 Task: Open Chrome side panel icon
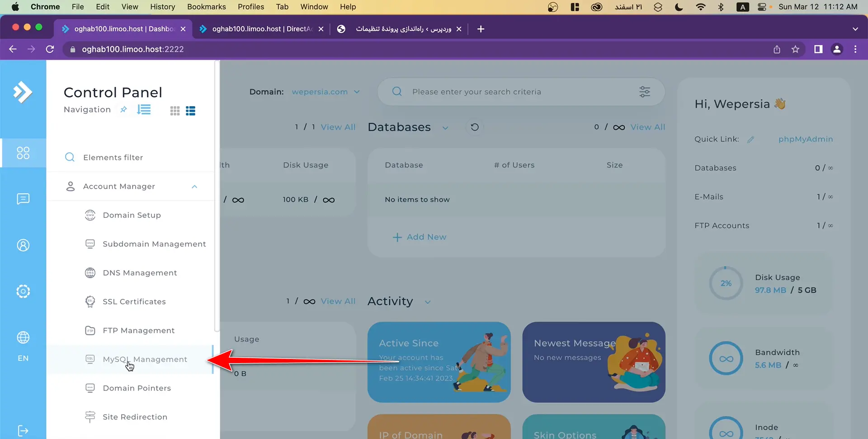click(x=818, y=49)
